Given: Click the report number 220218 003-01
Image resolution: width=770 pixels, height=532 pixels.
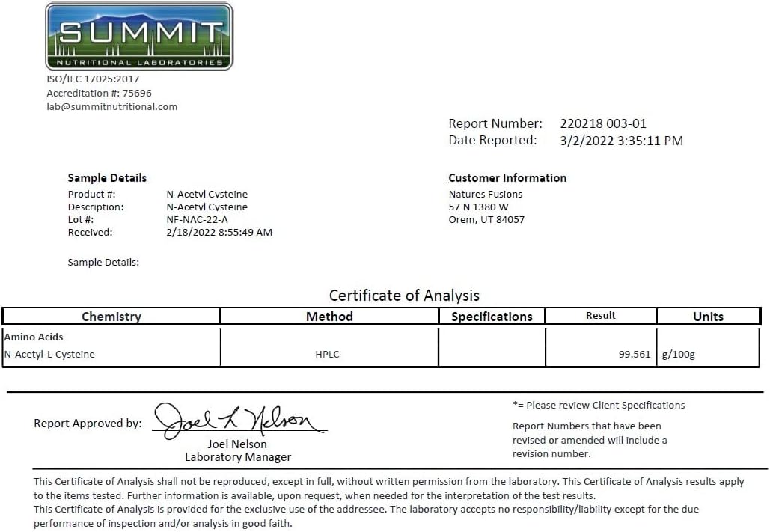Looking at the screenshot, I should (x=602, y=123).
